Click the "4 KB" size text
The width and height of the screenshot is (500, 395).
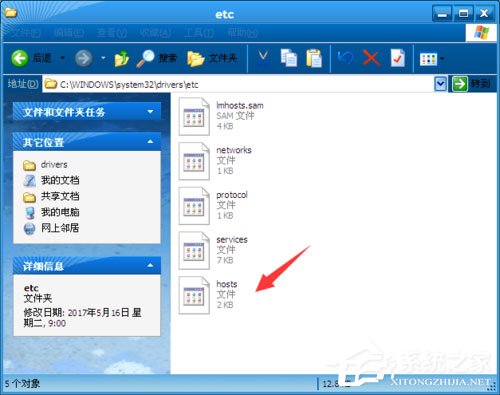pyautogui.click(x=225, y=126)
